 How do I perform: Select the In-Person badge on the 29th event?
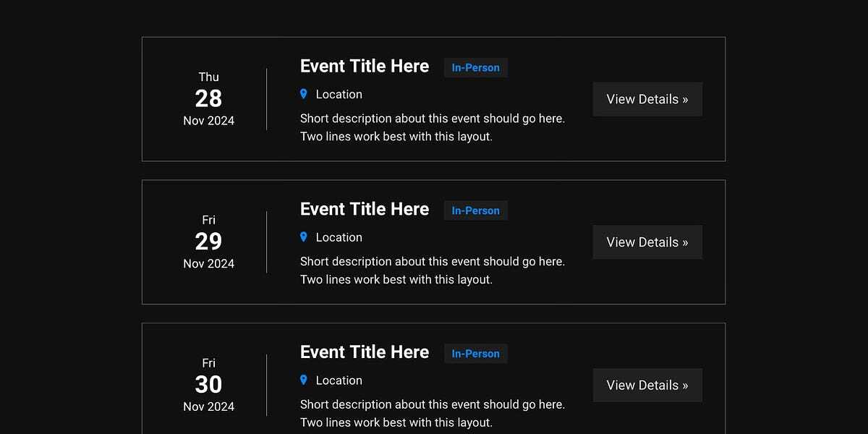pos(475,211)
